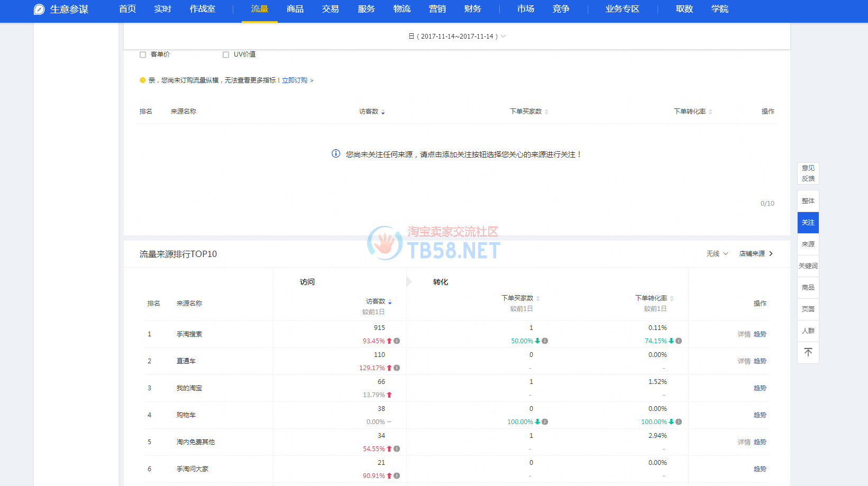This screenshot has width=868, height=486.
Task: Enable the 客单价 checkbox
Action: (143, 54)
